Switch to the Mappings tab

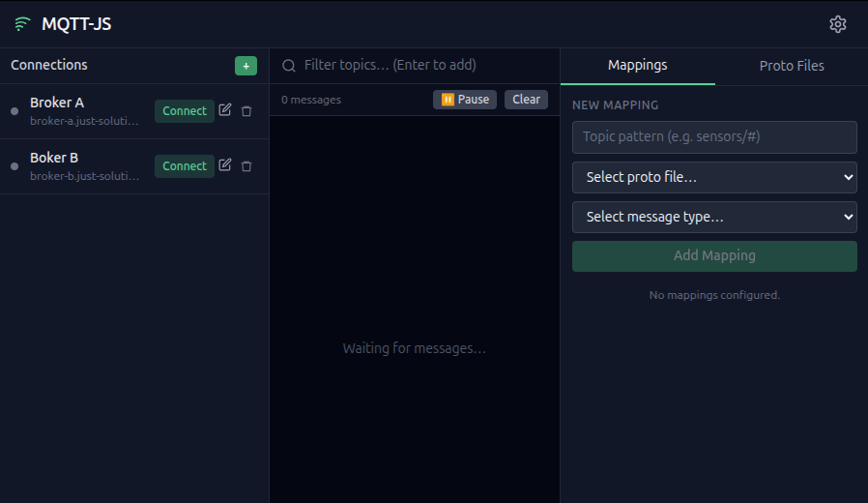pyautogui.click(x=637, y=66)
